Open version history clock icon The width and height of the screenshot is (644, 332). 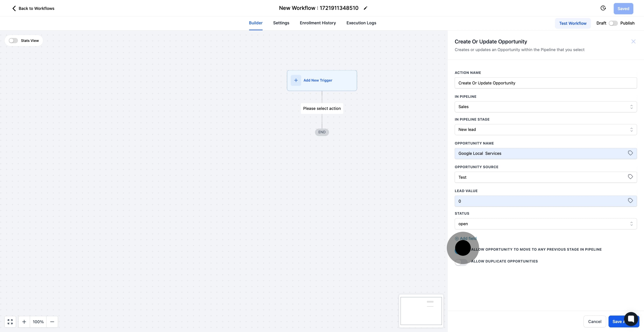coord(603,8)
